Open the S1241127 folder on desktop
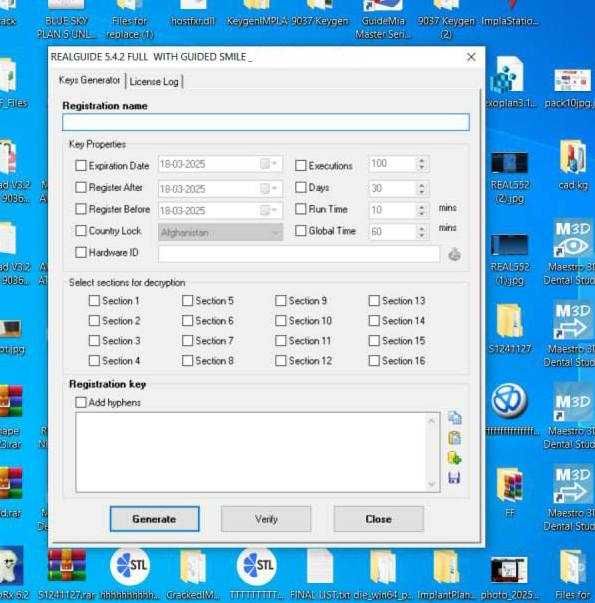The height and width of the screenshot is (603, 595). [x=510, y=328]
